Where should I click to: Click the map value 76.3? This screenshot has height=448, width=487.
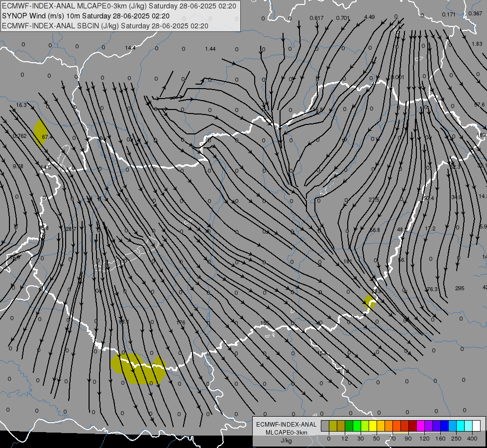[x=432, y=289]
